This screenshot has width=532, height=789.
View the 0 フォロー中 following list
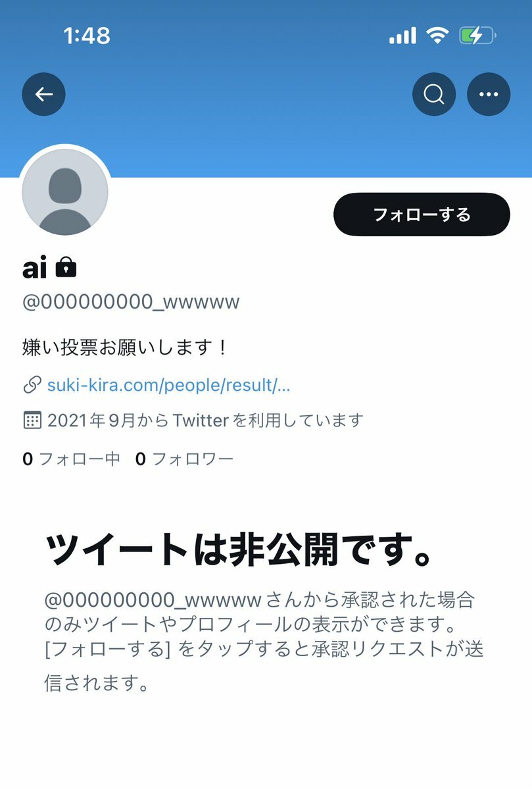72,459
